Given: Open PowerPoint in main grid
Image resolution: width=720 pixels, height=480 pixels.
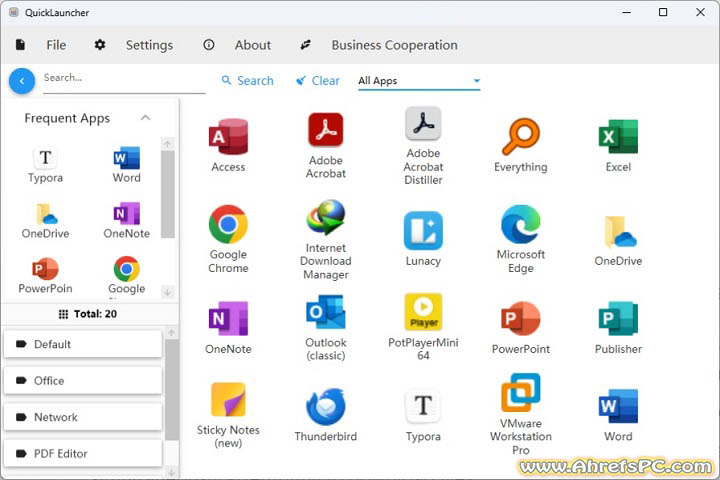Looking at the screenshot, I should click(x=520, y=328).
